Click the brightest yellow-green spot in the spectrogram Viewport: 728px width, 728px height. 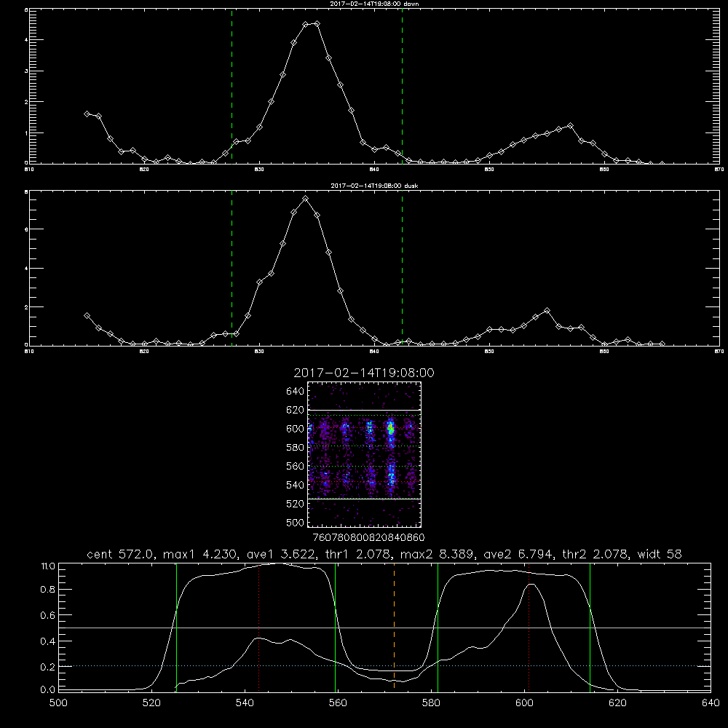click(391, 430)
